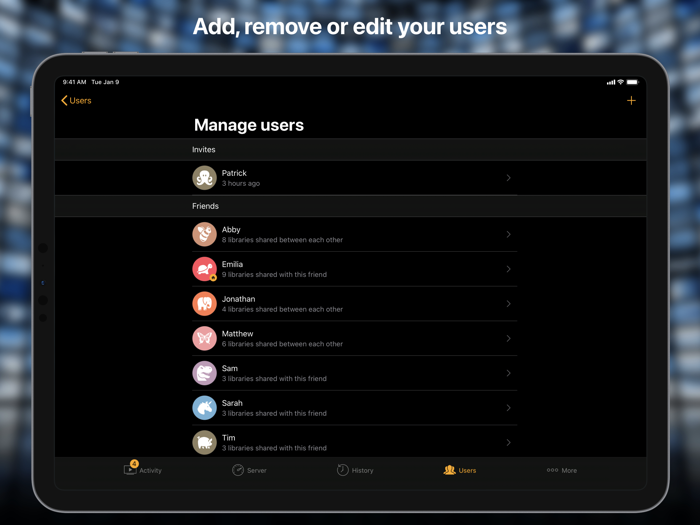Expand Matthew's details with the chevron
This screenshot has height=525, width=700.
click(508, 338)
